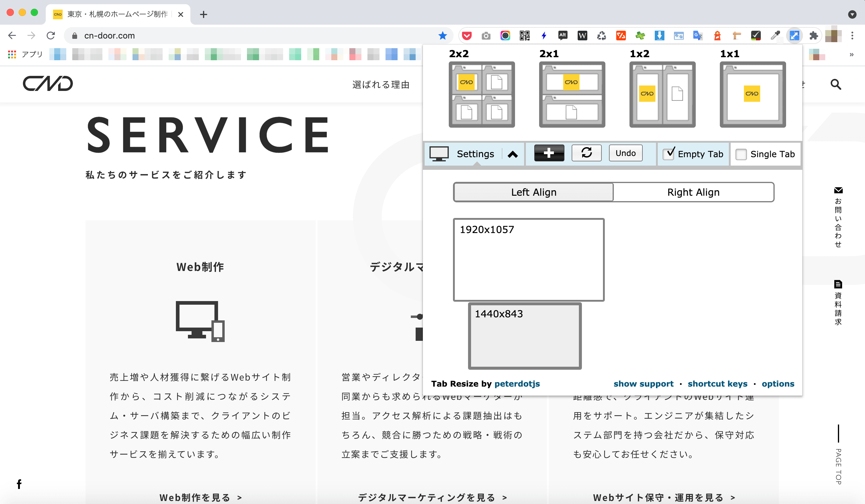This screenshot has height=504, width=865.
Task: Add a new layout with plus button
Action: [x=549, y=153]
